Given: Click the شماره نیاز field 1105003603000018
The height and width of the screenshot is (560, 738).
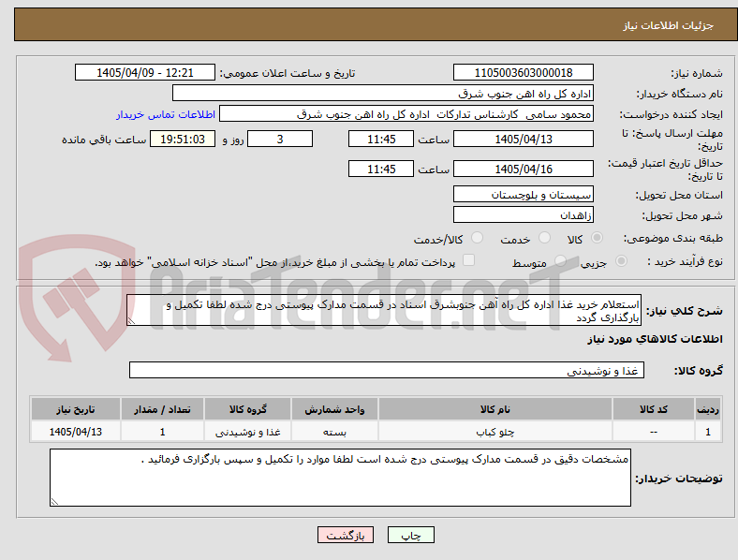Looking at the screenshot, I should (x=523, y=73).
